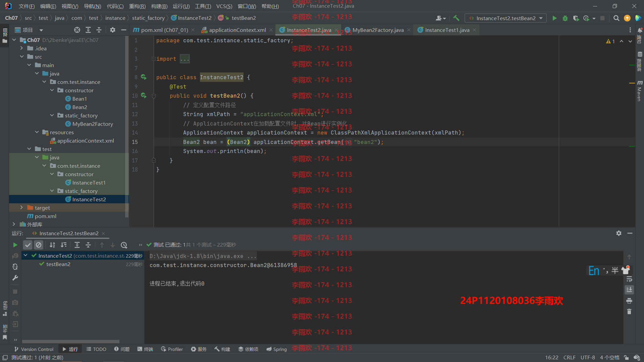Click run gutter icon on line 8
This screenshot has width=644, height=362.
[x=144, y=77]
